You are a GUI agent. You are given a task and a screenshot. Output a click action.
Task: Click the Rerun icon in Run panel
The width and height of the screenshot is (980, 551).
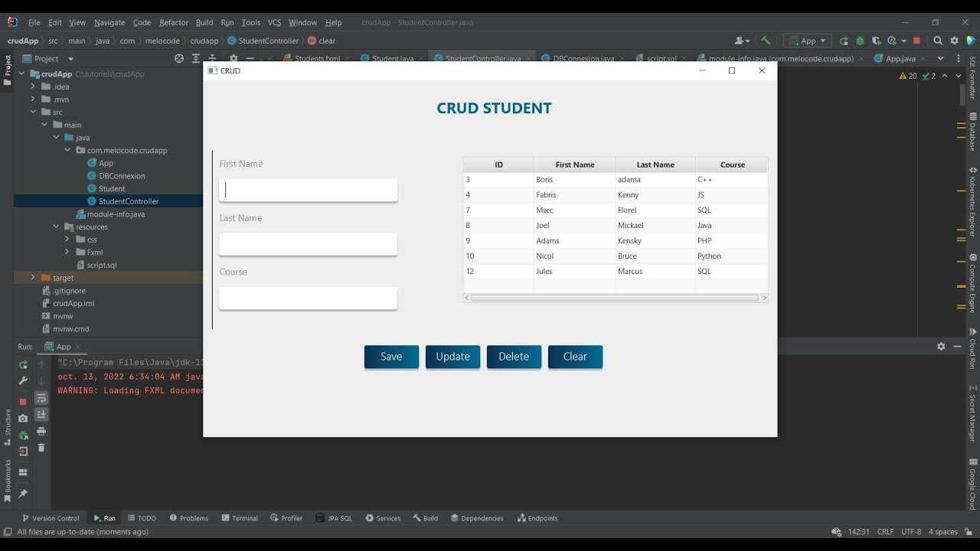23,365
